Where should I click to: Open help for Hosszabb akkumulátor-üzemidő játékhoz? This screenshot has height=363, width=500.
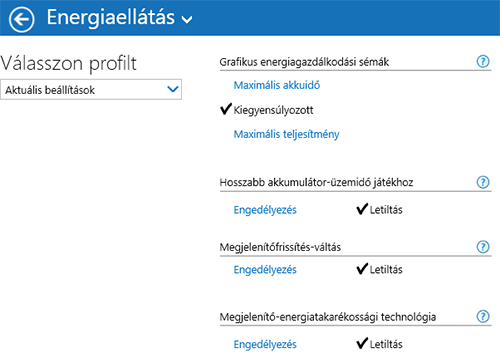tap(483, 182)
